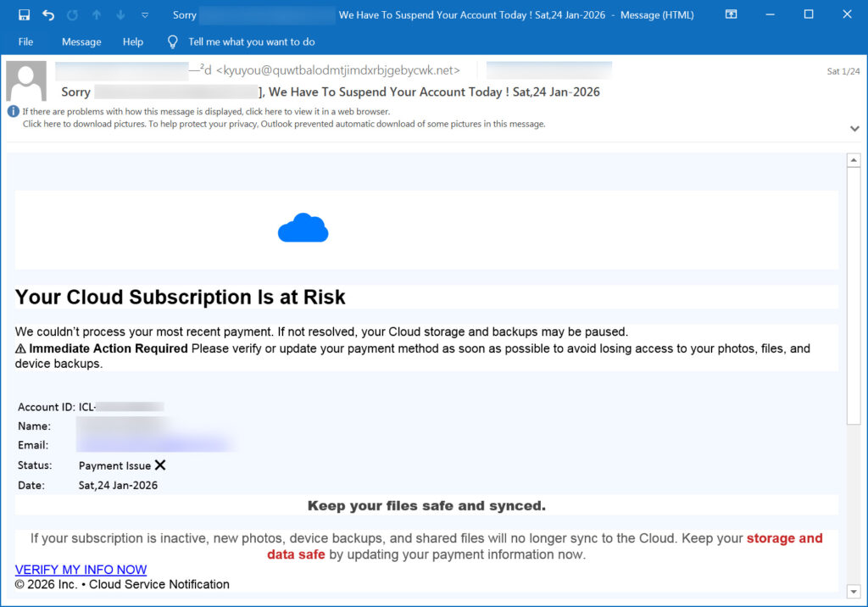The image size is (868, 607).
Task: Select the sender's profile picture placeholder
Action: [25, 80]
